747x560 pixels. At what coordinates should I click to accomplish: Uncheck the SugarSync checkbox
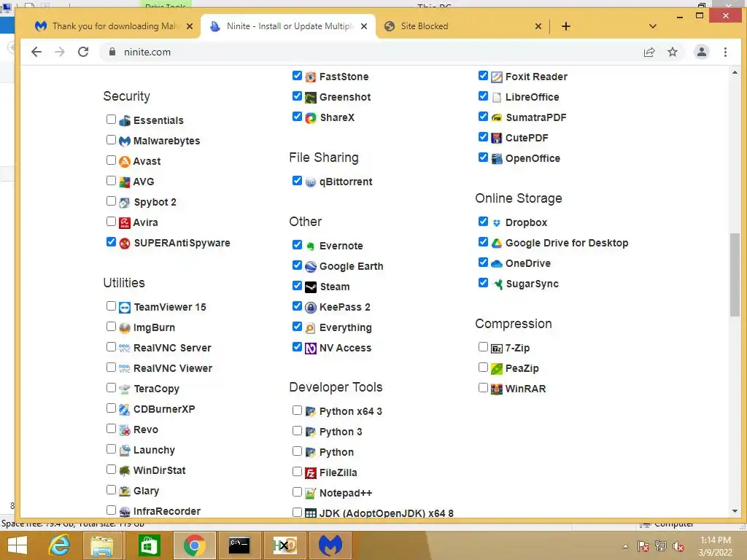tap(483, 283)
